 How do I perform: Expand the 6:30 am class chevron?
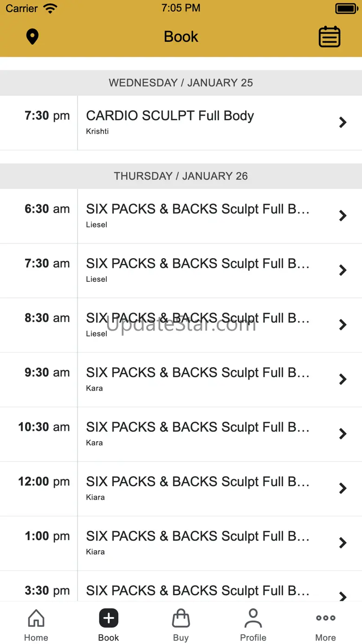[x=343, y=216]
